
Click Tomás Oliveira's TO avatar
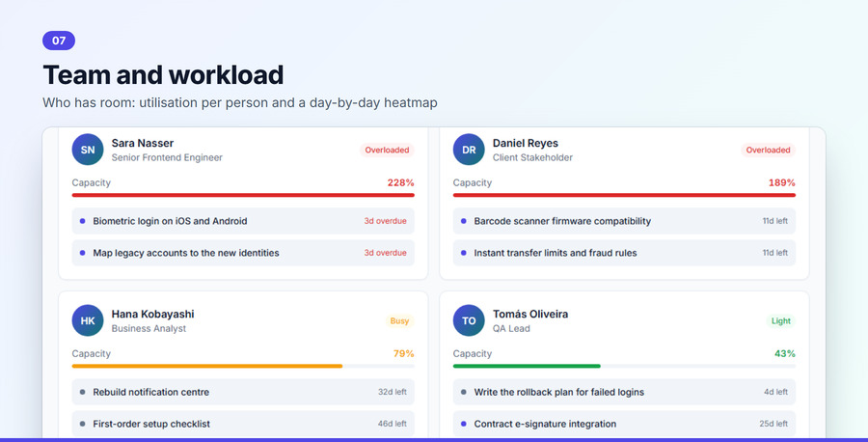[469, 320]
